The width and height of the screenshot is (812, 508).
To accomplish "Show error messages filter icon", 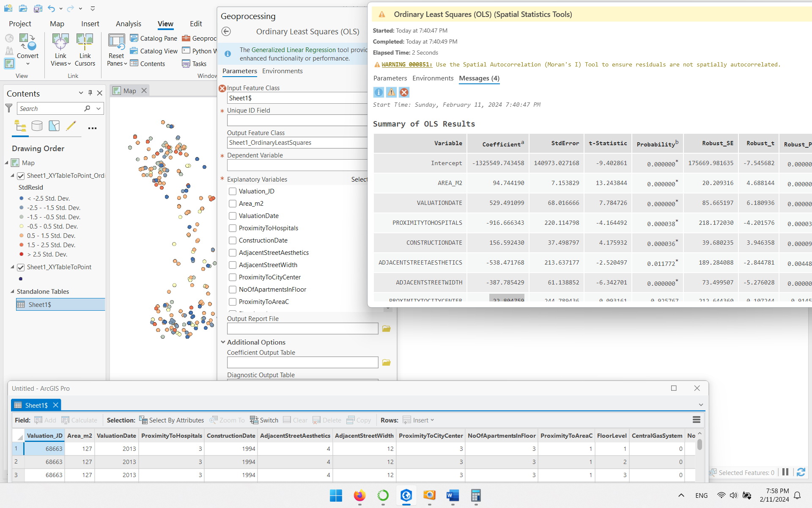I will tap(404, 92).
